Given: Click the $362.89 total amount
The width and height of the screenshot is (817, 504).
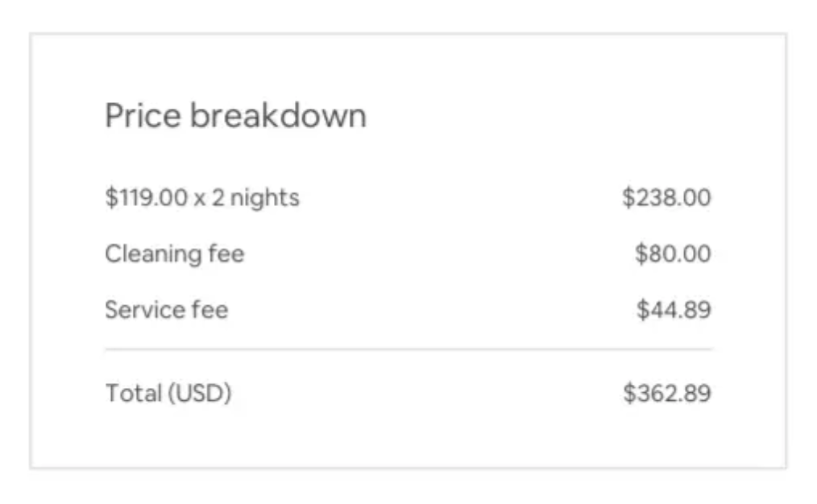Looking at the screenshot, I should (x=667, y=393).
